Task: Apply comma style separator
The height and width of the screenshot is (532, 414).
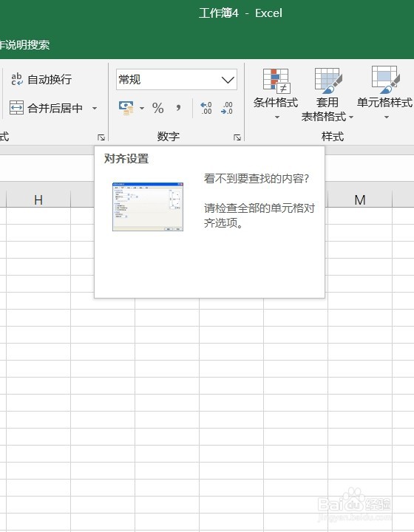Action: tap(178, 108)
